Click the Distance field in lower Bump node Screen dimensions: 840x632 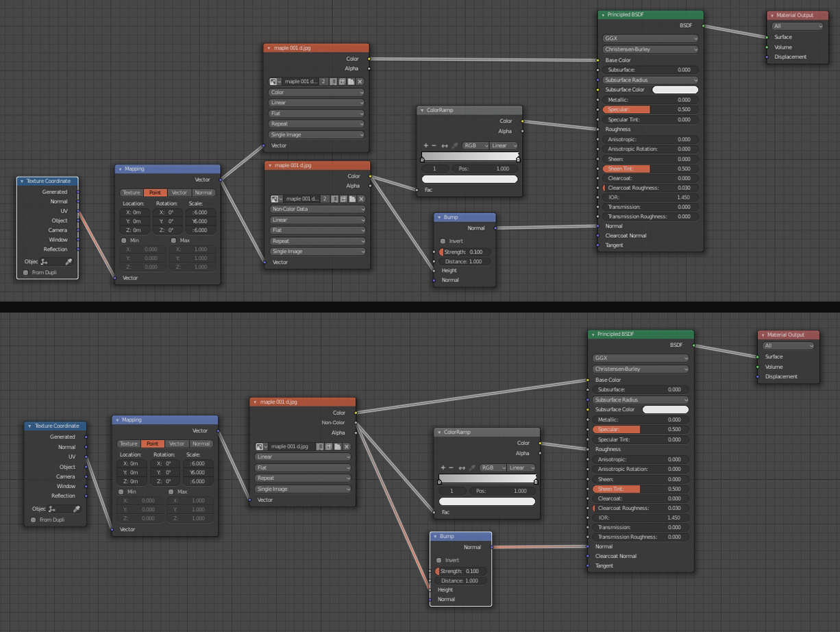coord(460,581)
